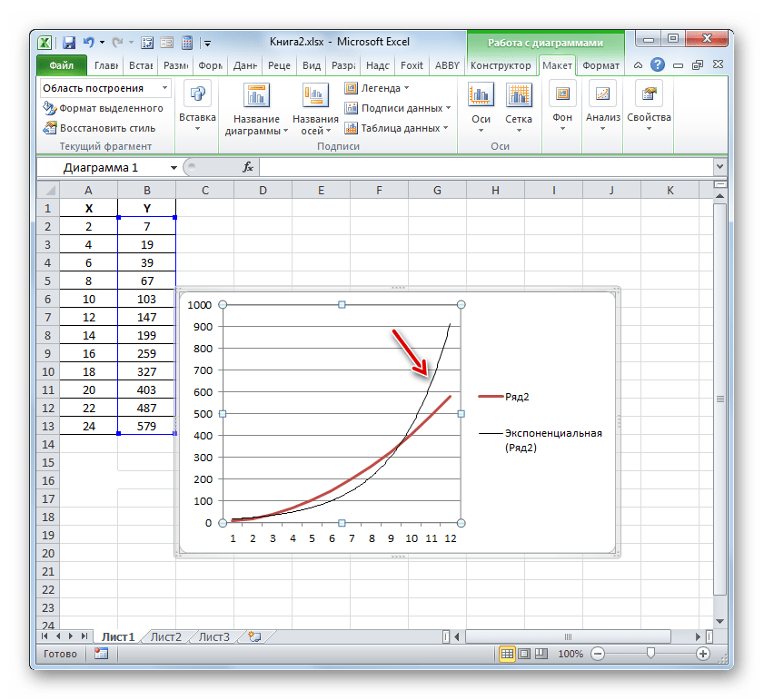The height and width of the screenshot is (700, 764).
Task: Open the Формат ribbon tab
Action: pyautogui.click(x=600, y=65)
